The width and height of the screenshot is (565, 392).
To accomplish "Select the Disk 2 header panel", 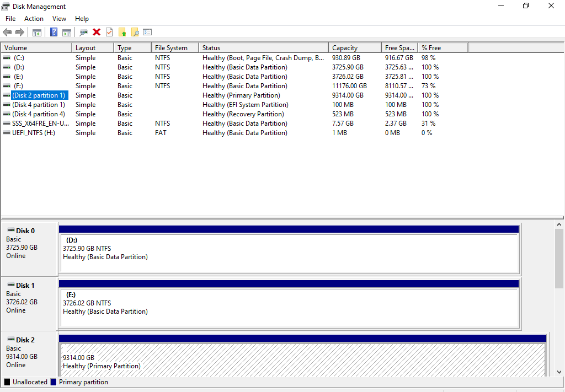I will point(29,354).
